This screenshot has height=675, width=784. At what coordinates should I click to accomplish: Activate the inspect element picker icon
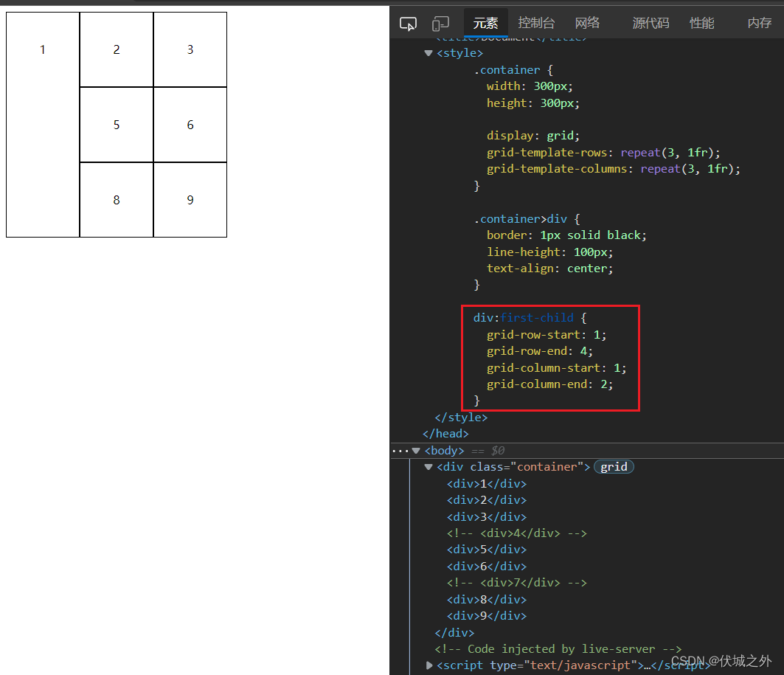click(x=408, y=23)
